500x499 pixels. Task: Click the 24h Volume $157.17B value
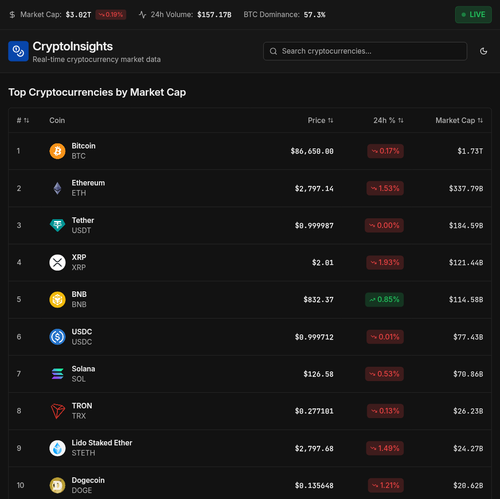pos(214,15)
